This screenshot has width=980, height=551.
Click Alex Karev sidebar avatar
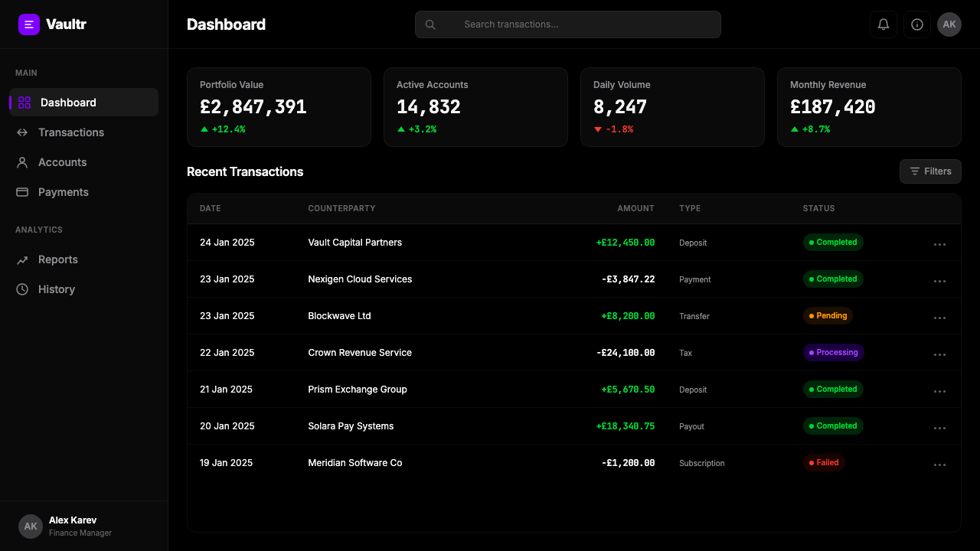pyautogui.click(x=31, y=527)
